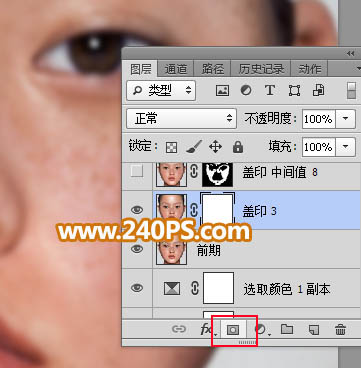
Task: Select layer name 盖印 中间值 8
Action: 280,172
